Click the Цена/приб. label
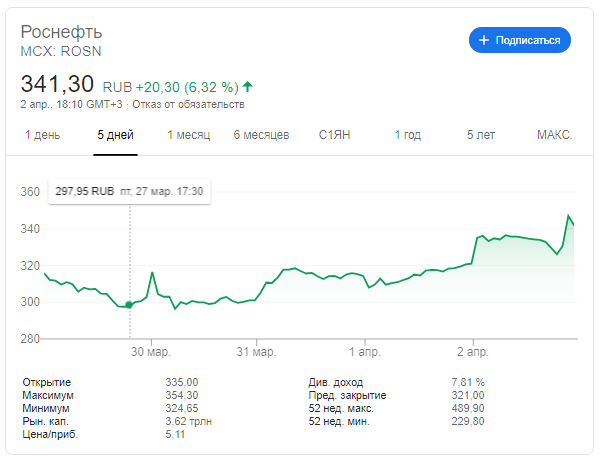 (50, 434)
